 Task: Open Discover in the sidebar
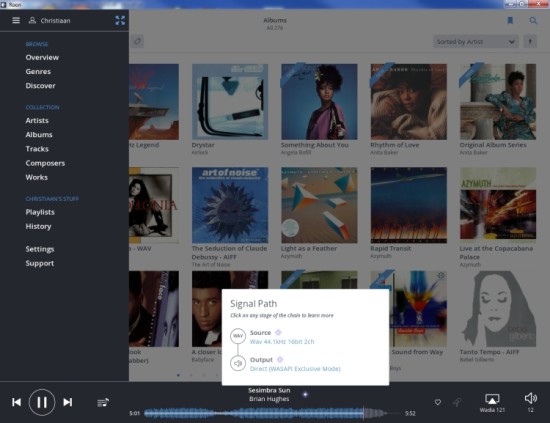[x=40, y=86]
